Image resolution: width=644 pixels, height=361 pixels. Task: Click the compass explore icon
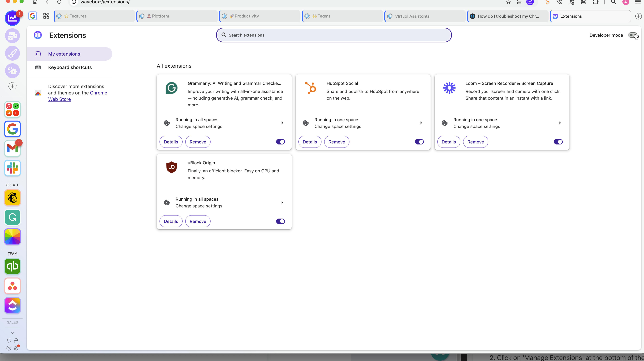(x=9, y=348)
